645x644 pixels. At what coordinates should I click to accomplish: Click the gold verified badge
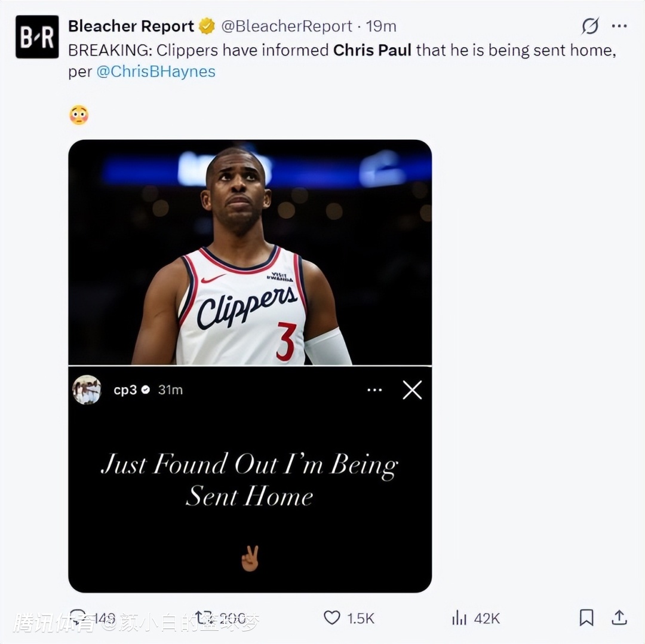point(207,26)
